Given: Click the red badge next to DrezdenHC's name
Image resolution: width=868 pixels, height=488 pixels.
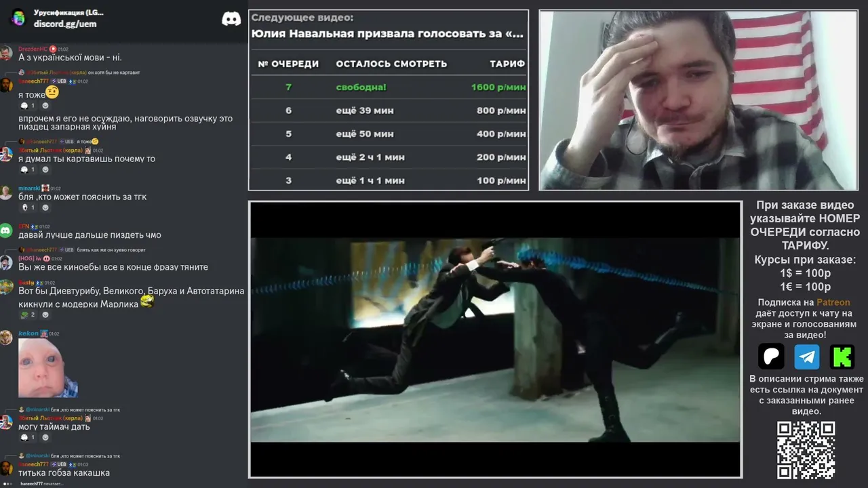Looking at the screenshot, I should tap(52, 49).
